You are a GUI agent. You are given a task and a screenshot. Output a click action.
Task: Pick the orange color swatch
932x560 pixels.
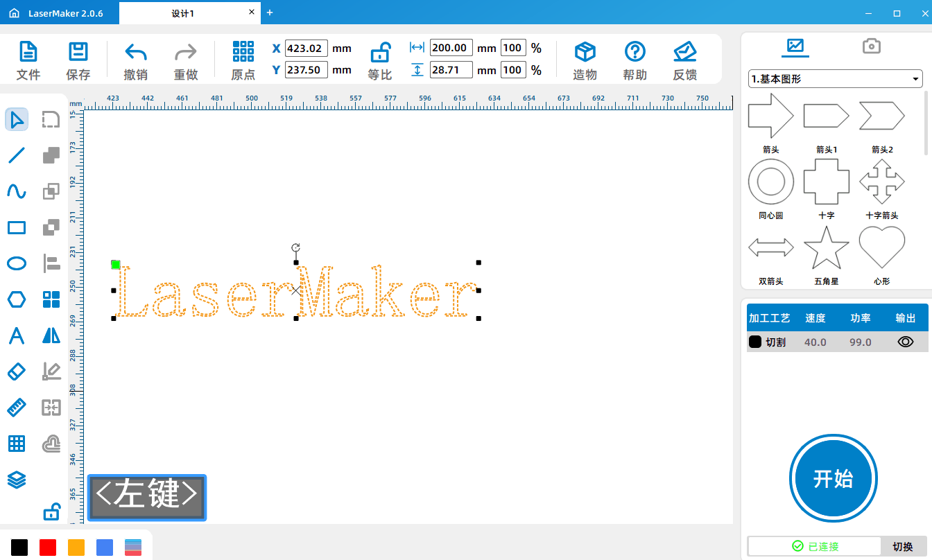click(x=76, y=547)
